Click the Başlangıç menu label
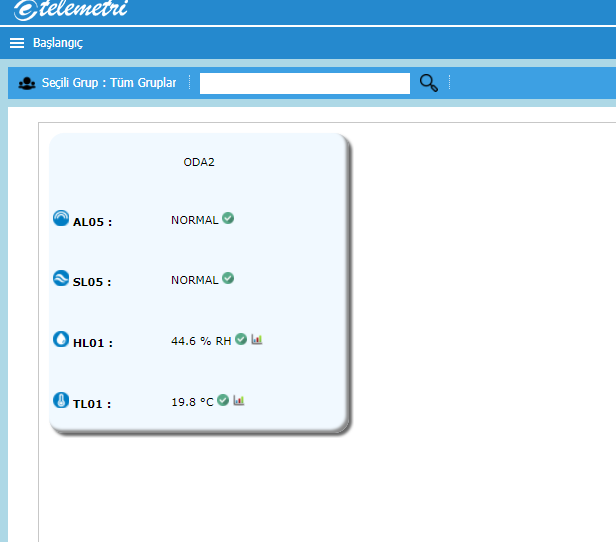Viewport: 616px width, 542px height. (58, 43)
